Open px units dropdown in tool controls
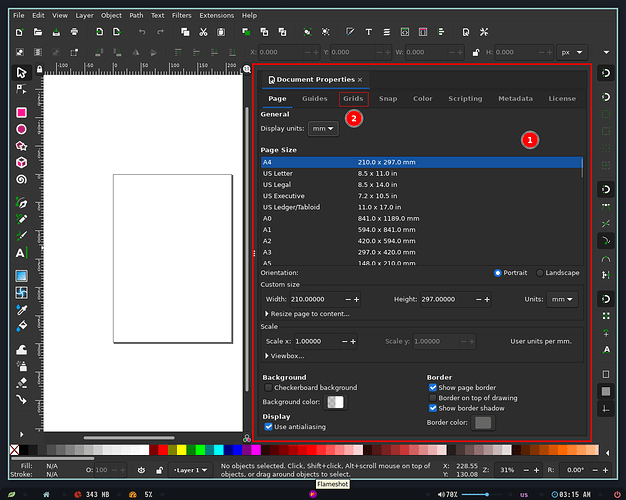626x500 pixels. tap(572, 52)
